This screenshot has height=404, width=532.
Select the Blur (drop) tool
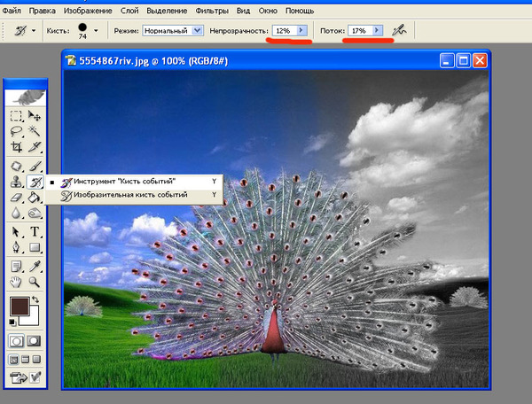pyautogui.click(x=16, y=213)
